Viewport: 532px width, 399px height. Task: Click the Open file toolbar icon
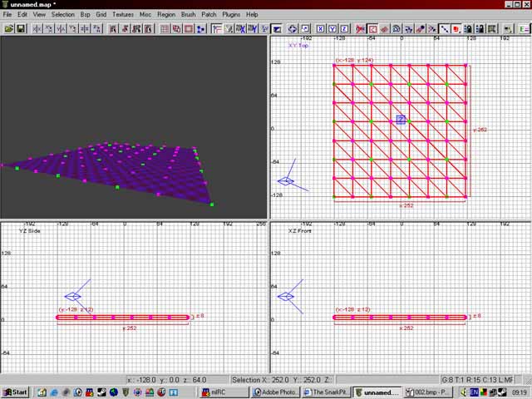[9, 28]
